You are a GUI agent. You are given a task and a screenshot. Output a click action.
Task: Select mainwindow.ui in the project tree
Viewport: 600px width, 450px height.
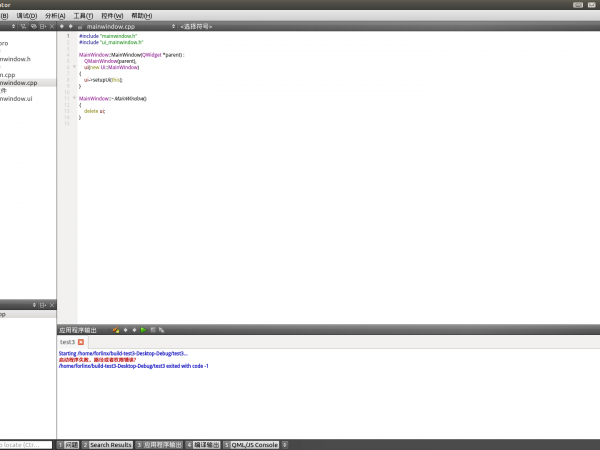[x=17, y=99]
